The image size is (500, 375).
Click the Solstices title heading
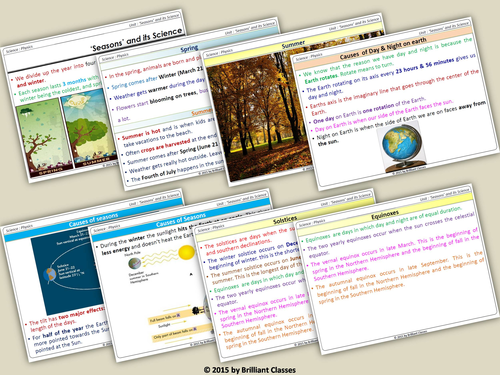click(285, 220)
